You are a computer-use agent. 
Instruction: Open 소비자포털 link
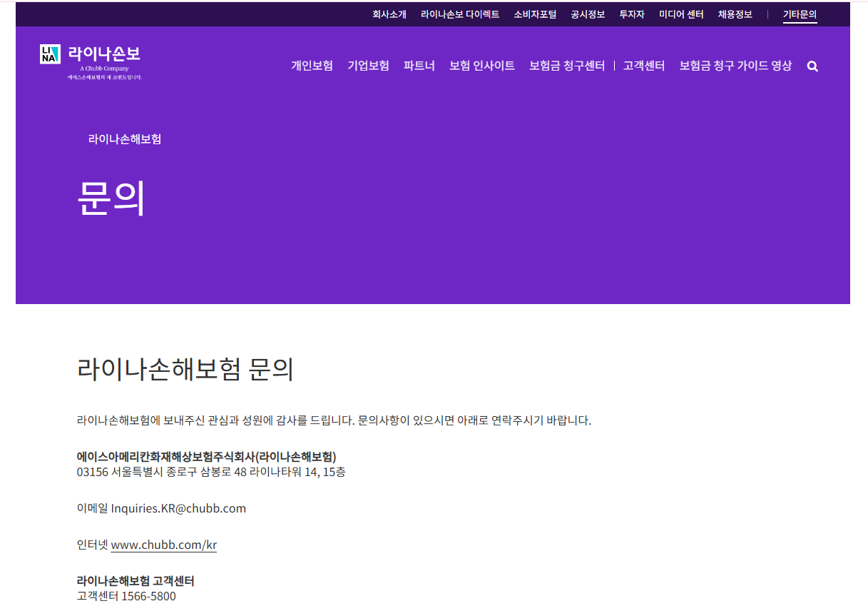(535, 14)
